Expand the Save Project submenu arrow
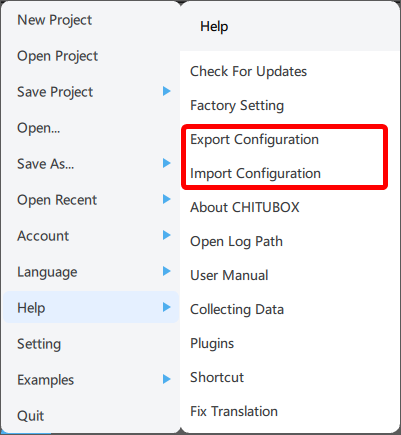This screenshot has width=401, height=435. (x=167, y=91)
